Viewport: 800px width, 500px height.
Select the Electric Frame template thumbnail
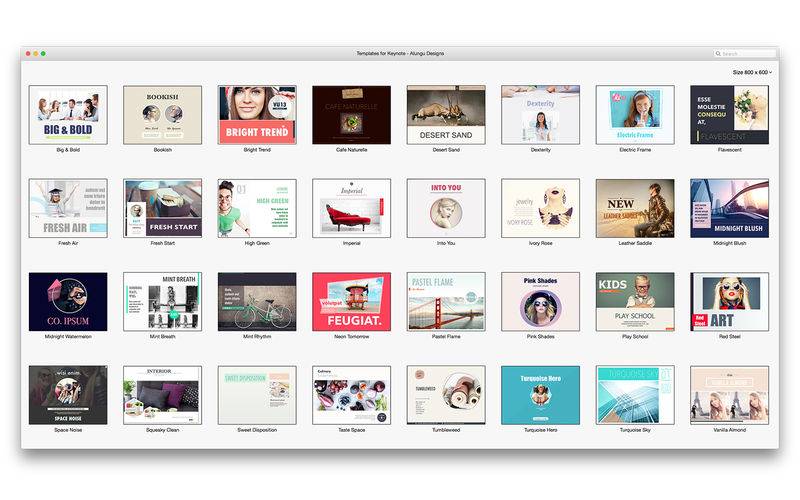pyautogui.click(x=635, y=115)
